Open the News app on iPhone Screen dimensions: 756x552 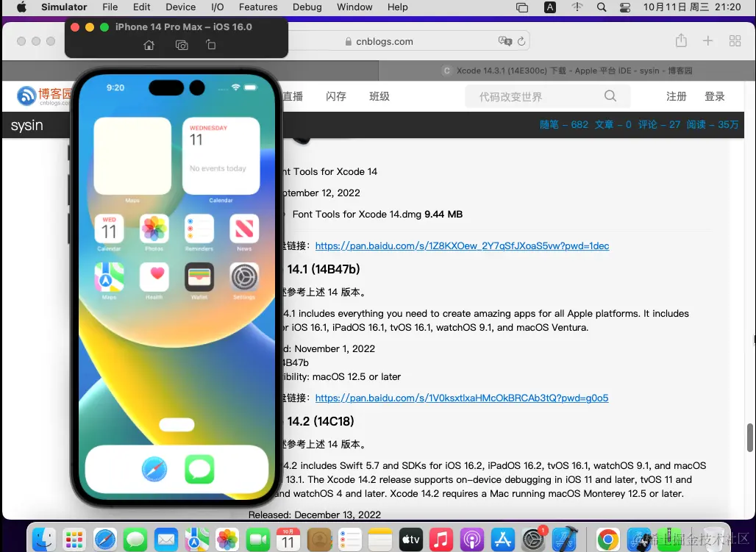pyautogui.click(x=244, y=229)
